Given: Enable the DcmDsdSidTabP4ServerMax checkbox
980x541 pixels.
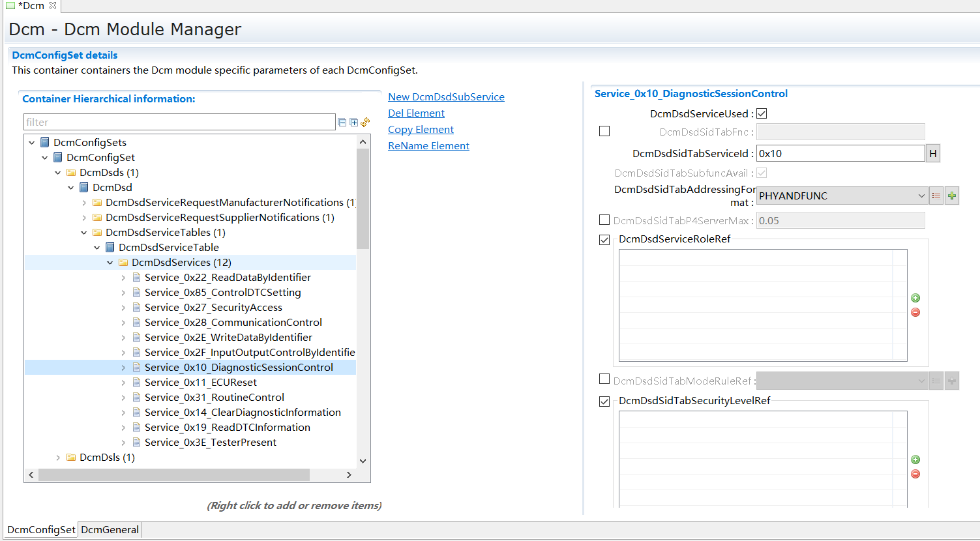Looking at the screenshot, I should pos(604,220).
